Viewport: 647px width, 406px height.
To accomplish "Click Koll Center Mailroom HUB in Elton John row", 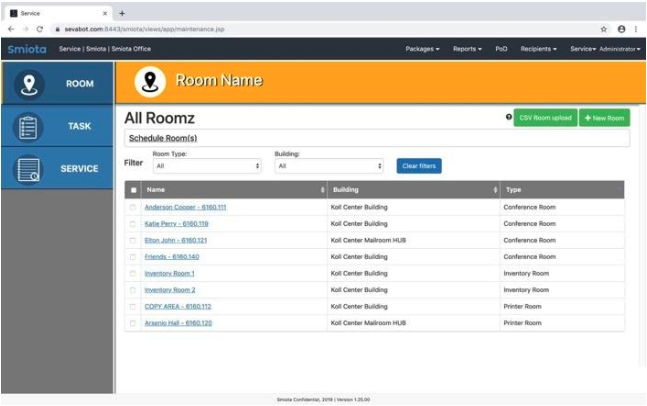I will [x=368, y=240].
